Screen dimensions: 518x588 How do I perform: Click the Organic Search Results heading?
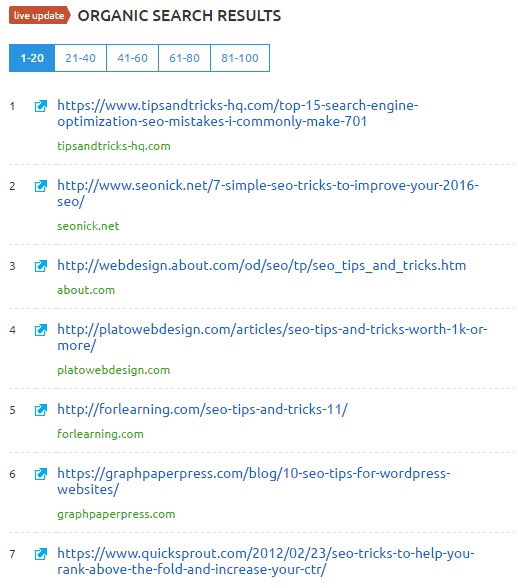point(179,16)
